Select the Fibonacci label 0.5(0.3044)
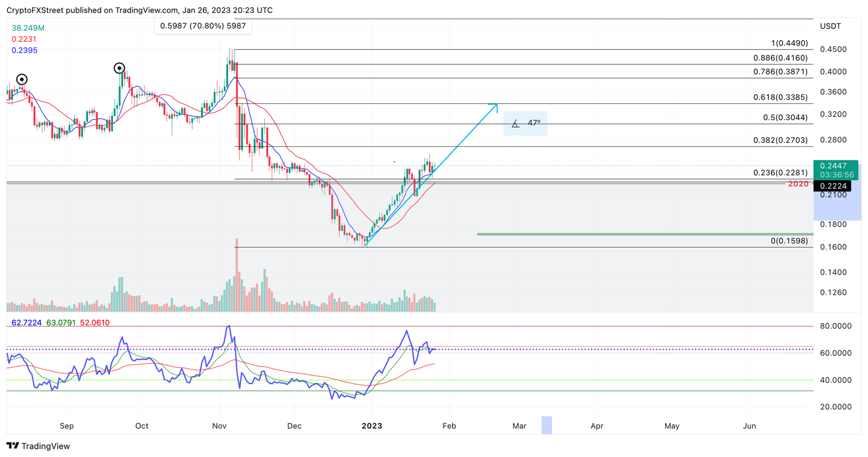The height and width of the screenshot is (457, 868). coord(785,117)
